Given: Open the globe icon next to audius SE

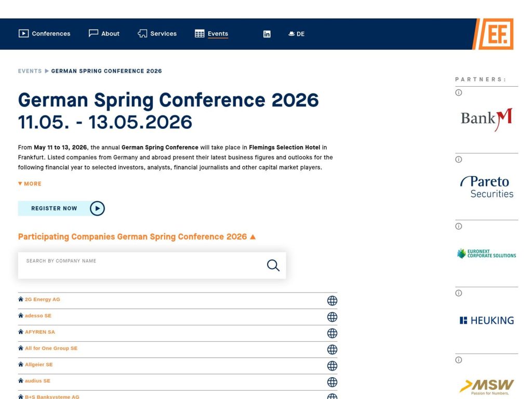Looking at the screenshot, I should (332, 382).
